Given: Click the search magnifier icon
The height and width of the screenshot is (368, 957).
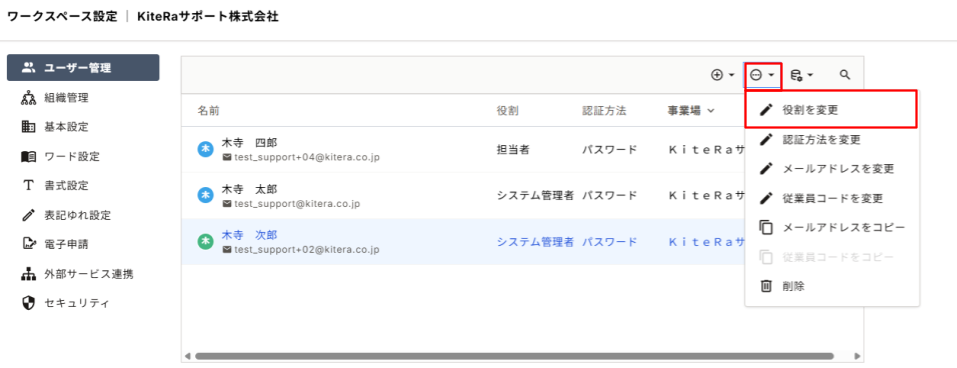Looking at the screenshot, I should 845,75.
